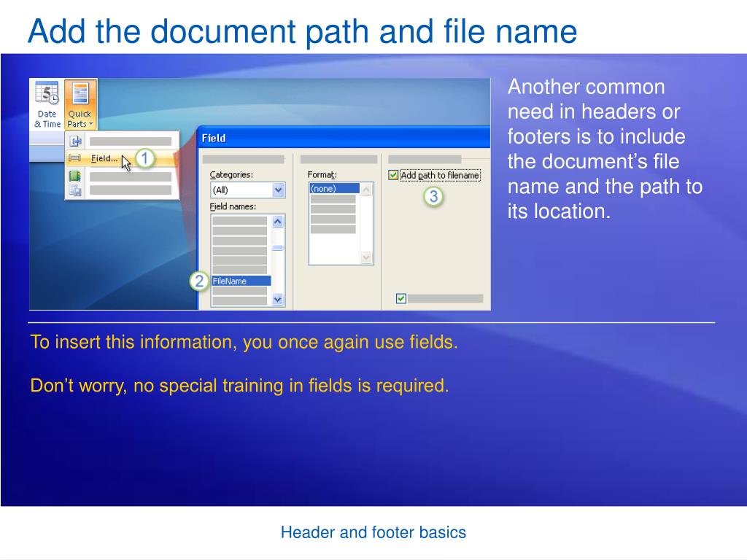
Task: Click the bottom save-selection icon in menu
Action: (74, 190)
